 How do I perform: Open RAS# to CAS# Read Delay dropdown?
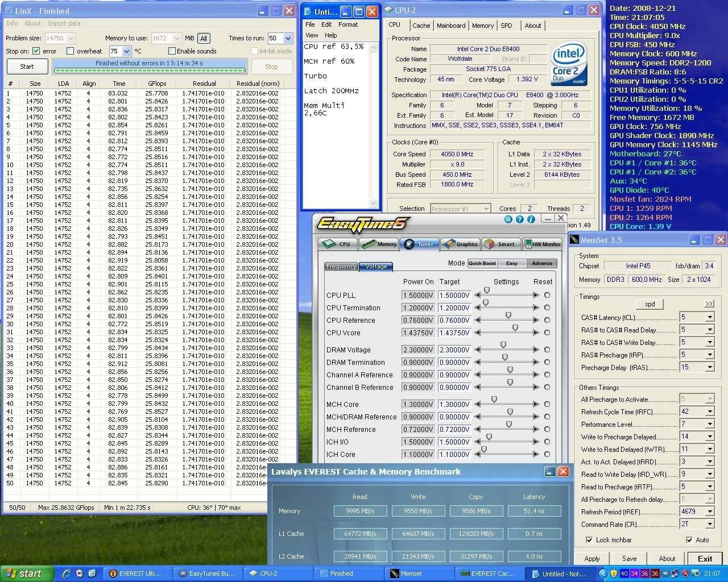709,330
